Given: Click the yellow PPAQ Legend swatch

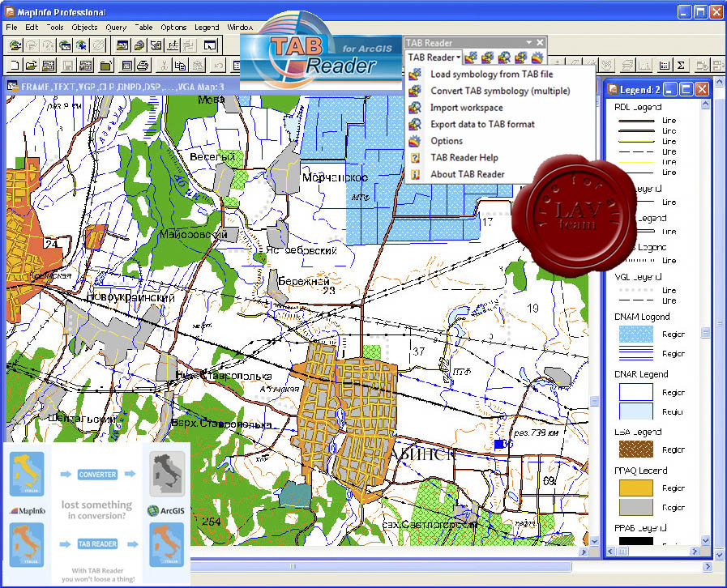Looking at the screenshot, I should point(636,488).
